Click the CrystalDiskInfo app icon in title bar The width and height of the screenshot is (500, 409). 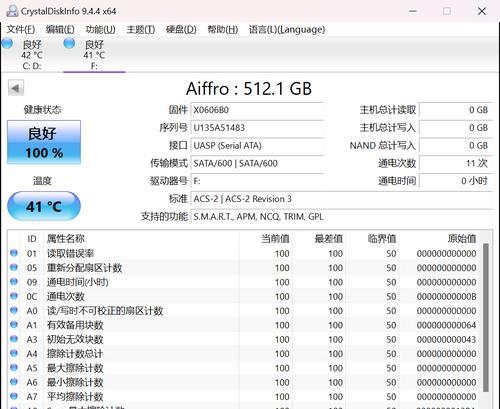pyautogui.click(x=12, y=11)
